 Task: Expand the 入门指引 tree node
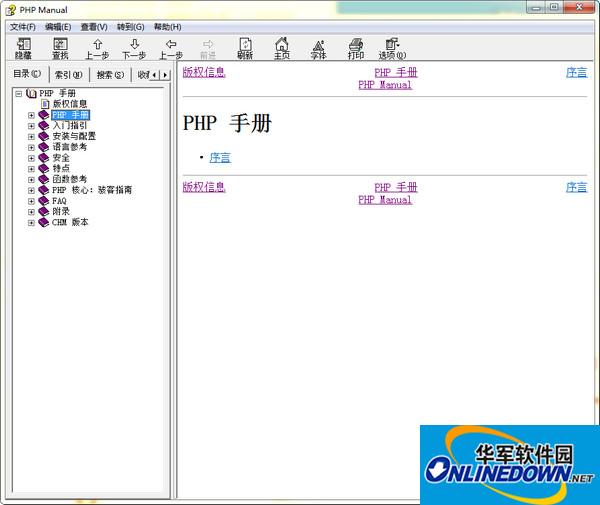31,125
